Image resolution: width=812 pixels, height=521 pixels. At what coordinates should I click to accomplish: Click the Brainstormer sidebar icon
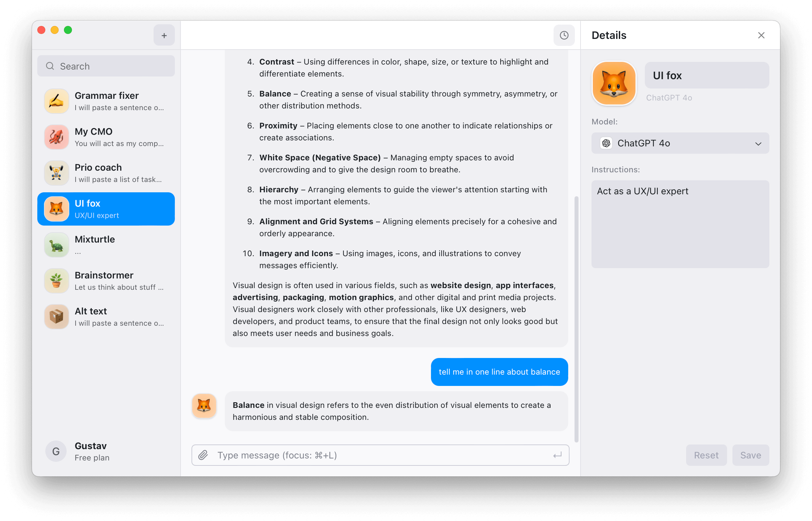[x=56, y=281]
